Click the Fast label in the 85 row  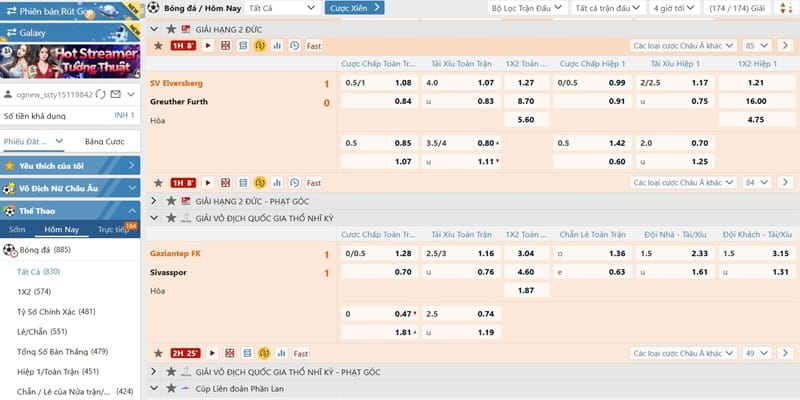pos(314,46)
